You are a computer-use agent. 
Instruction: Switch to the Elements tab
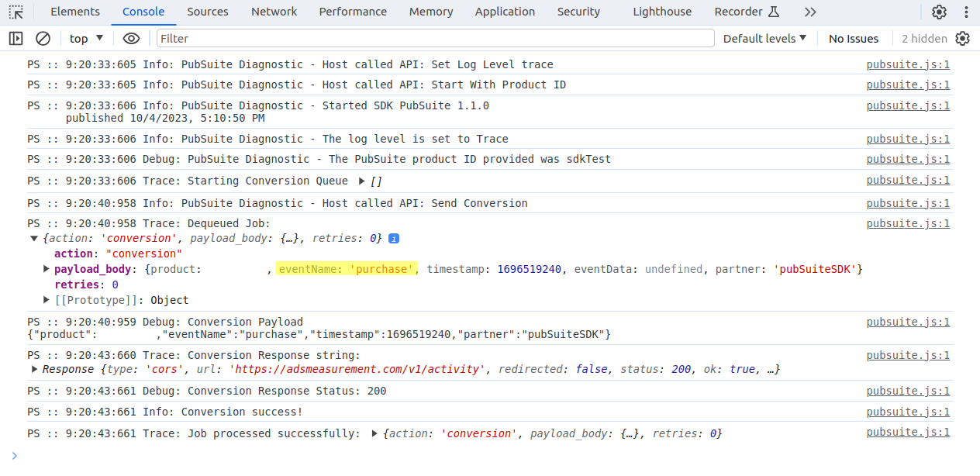coord(74,12)
